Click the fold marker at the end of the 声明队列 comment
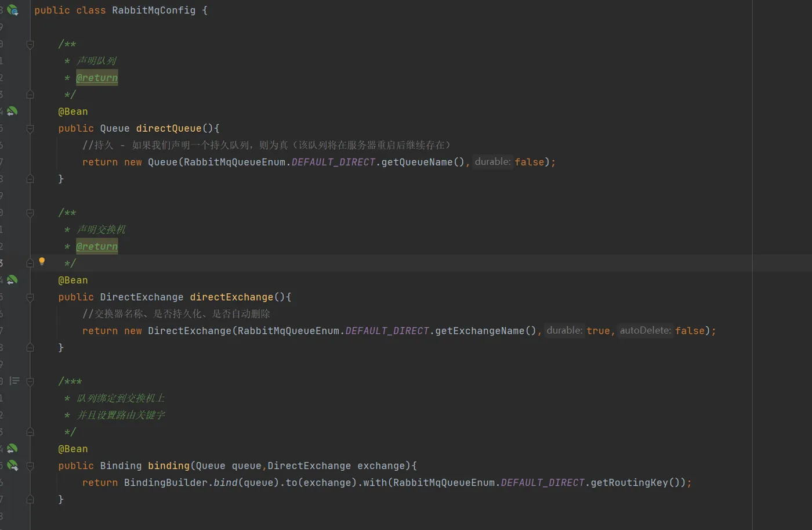The image size is (812, 530). point(30,95)
